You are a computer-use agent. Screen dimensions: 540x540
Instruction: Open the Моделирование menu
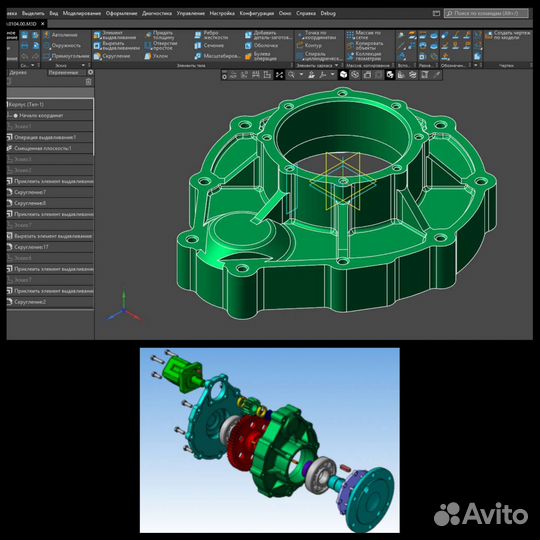click(82, 13)
